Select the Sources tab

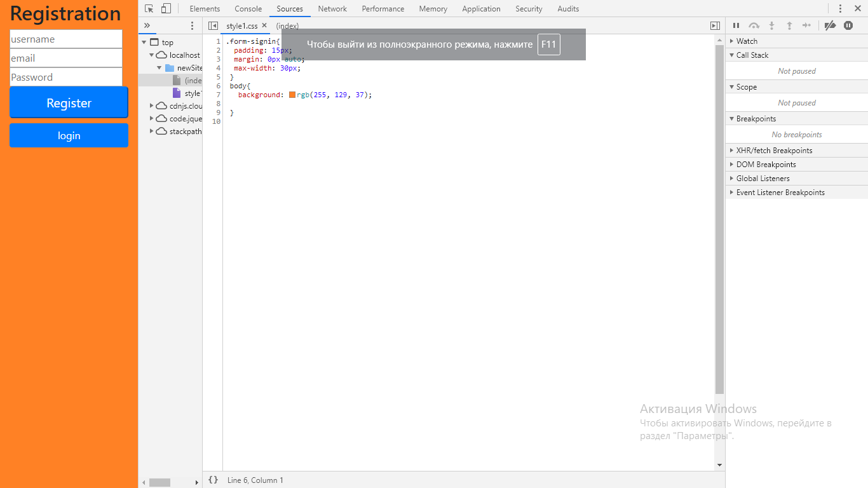tap(290, 9)
